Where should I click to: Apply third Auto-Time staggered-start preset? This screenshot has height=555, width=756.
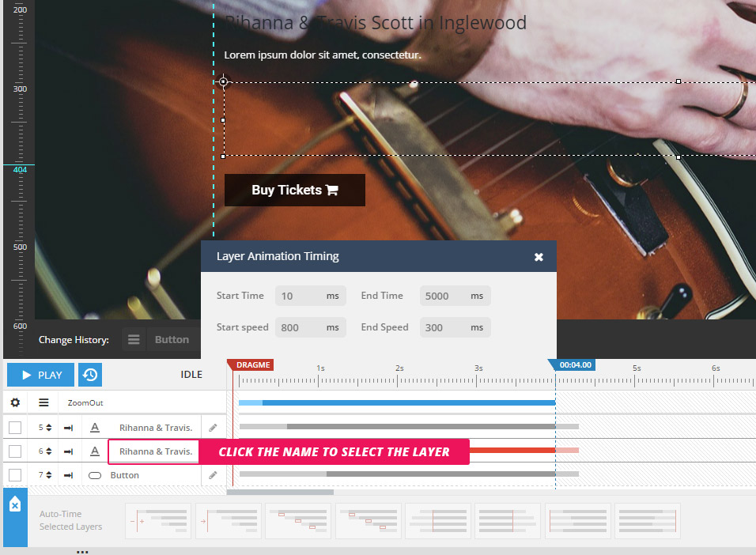[298, 521]
